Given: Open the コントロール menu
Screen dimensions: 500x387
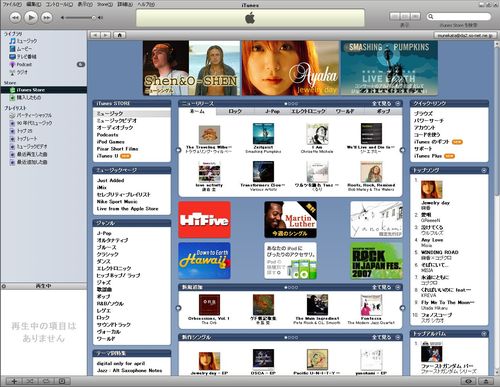Looking at the screenshot, I should coord(59,4).
